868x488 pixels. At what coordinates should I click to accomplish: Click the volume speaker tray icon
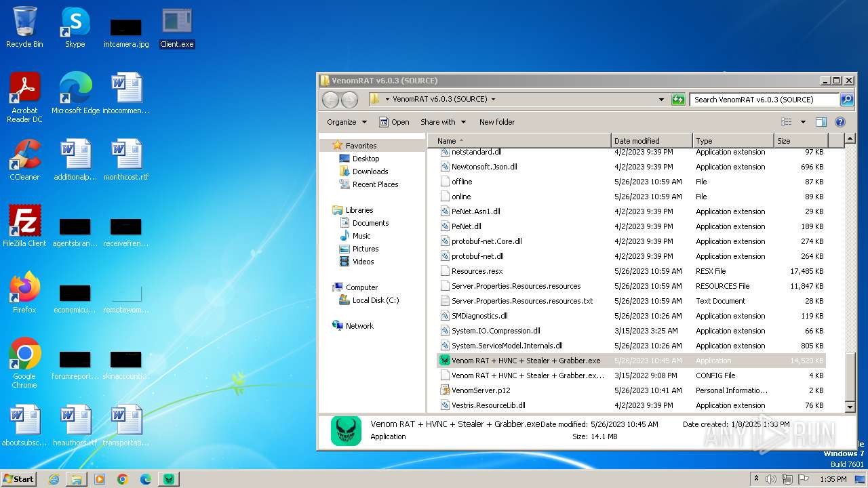pyautogui.click(x=771, y=479)
